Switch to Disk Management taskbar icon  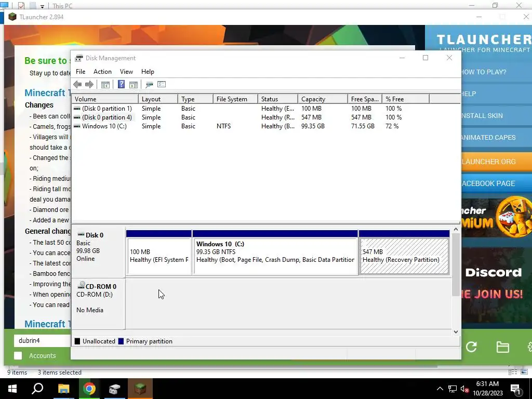click(x=115, y=389)
